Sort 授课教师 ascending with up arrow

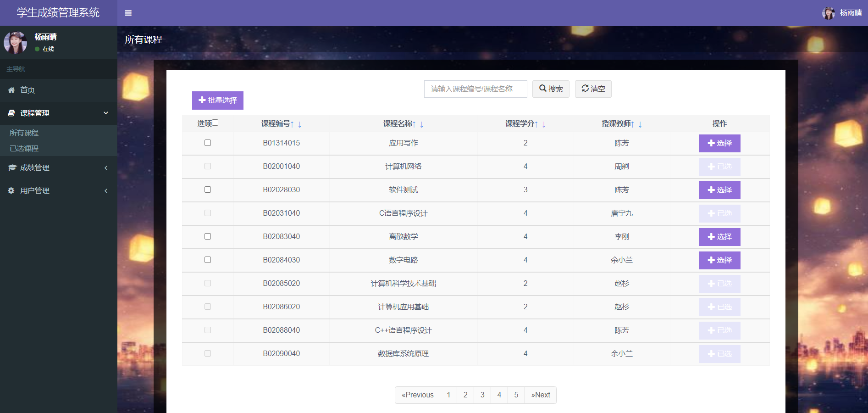tap(632, 124)
